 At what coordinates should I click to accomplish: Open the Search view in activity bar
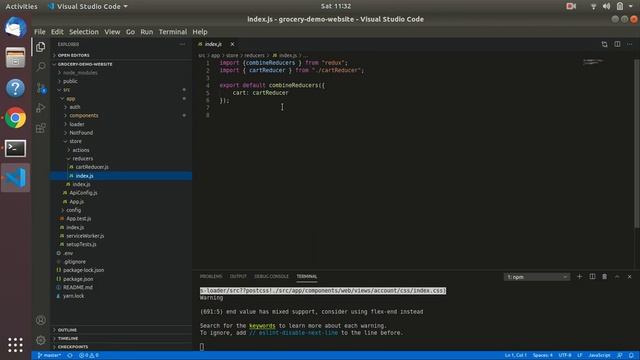tap(40, 67)
